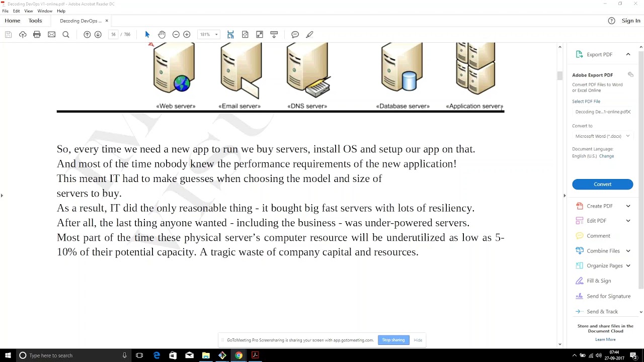The height and width of the screenshot is (362, 644).
Task: Choose the selection arrow tool
Action: pos(147,35)
